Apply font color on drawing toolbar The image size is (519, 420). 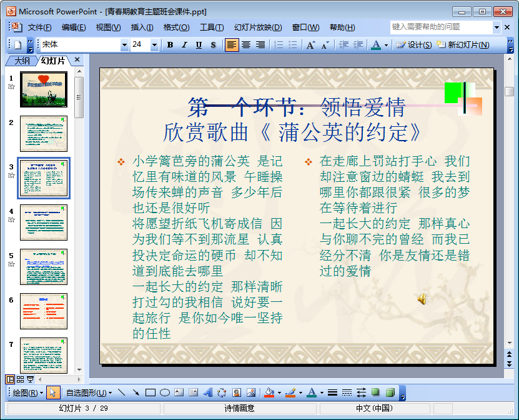coord(312,393)
